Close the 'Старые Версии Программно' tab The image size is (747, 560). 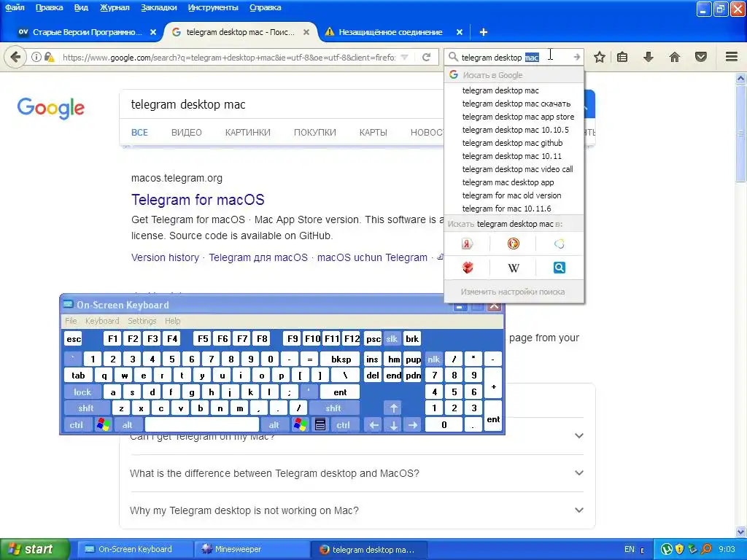pos(153,32)
